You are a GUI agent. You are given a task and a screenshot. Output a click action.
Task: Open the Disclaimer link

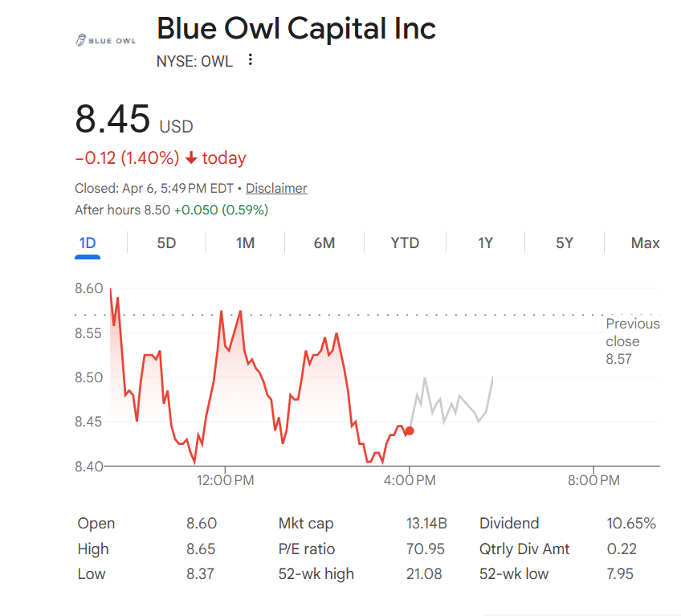pyautogui.click(x=276, y=188)
